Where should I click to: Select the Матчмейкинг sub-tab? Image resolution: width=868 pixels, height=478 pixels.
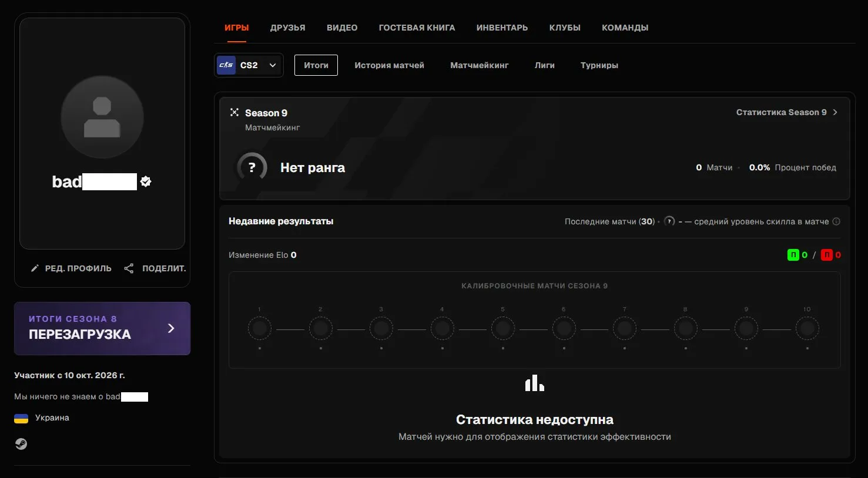click(x=480, y=65)
